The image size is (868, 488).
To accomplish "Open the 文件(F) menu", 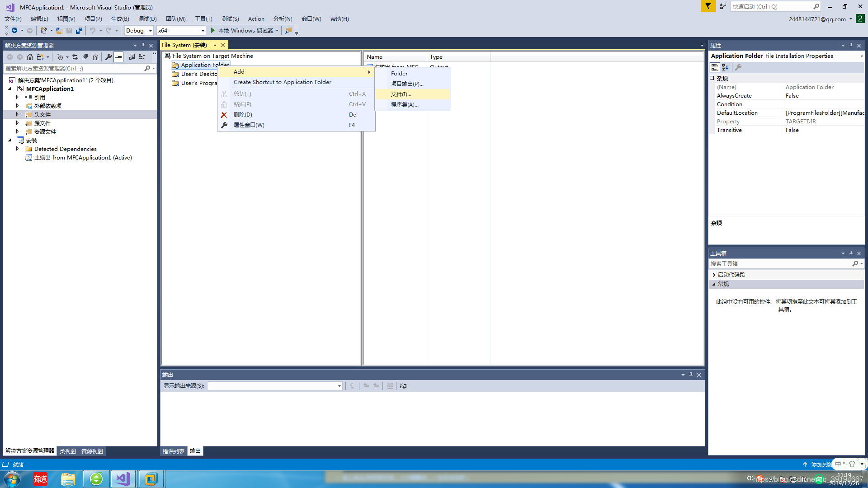I will coord(13,19).
